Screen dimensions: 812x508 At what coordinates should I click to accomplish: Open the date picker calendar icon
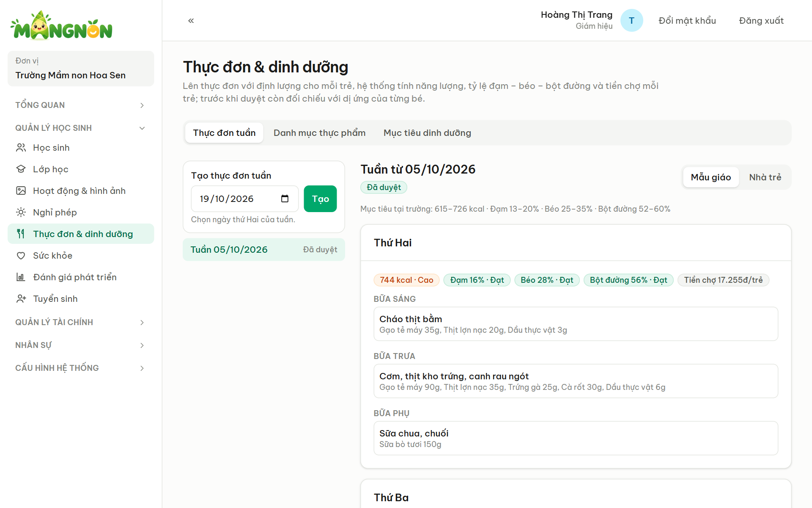tap(285, 199)
